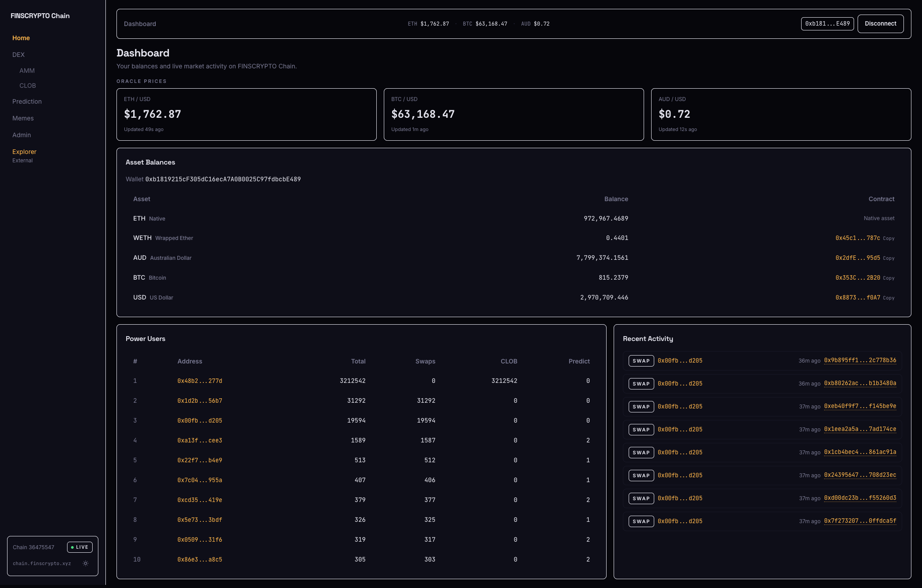
Task: Open BTC contract 0x353C...2B20
Action: [x=858, y=277]
